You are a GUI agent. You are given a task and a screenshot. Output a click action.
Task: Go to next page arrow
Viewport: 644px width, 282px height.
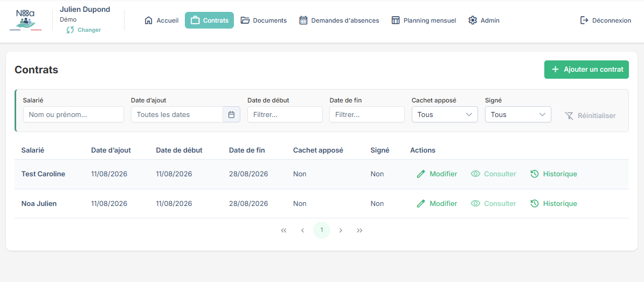(341, 231)
